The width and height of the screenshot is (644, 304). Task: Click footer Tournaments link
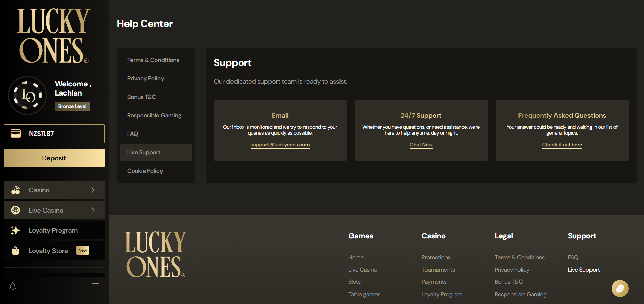click(438, 270)
